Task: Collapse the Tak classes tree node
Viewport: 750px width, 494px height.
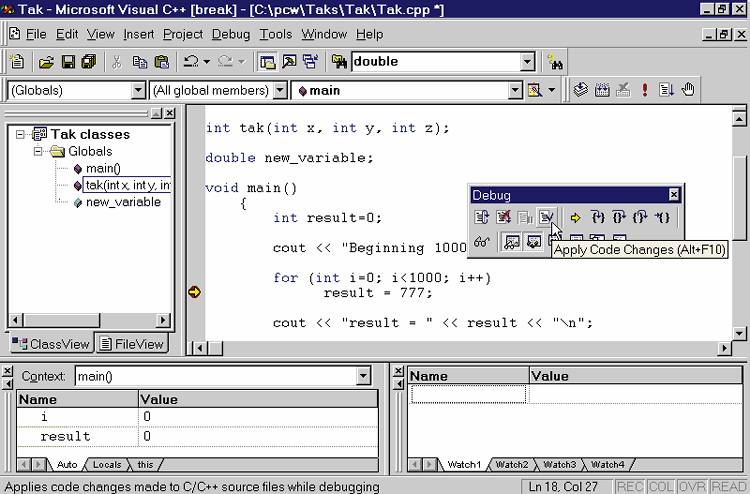Action: 20,134
